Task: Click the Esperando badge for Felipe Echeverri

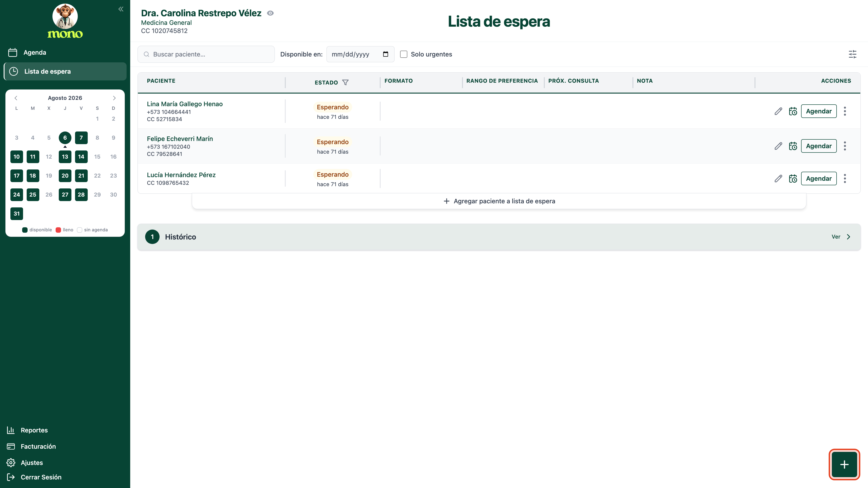Action: point(333,142)
